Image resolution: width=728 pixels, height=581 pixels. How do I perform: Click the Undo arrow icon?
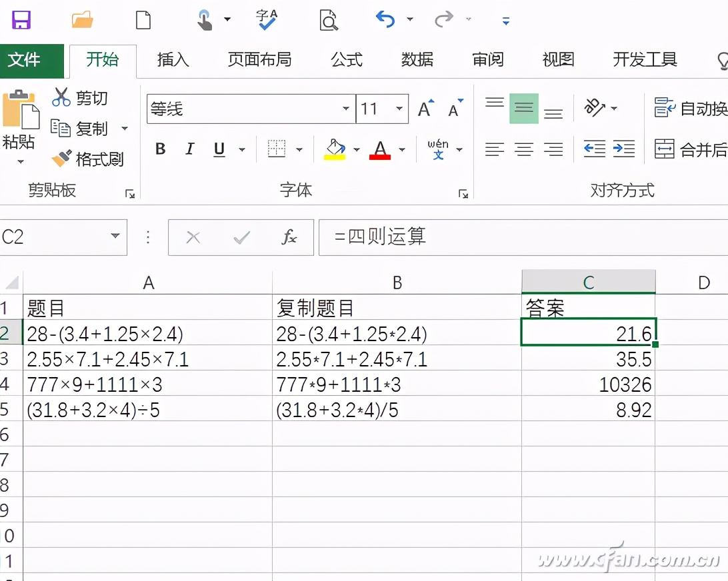pos(385,19)
